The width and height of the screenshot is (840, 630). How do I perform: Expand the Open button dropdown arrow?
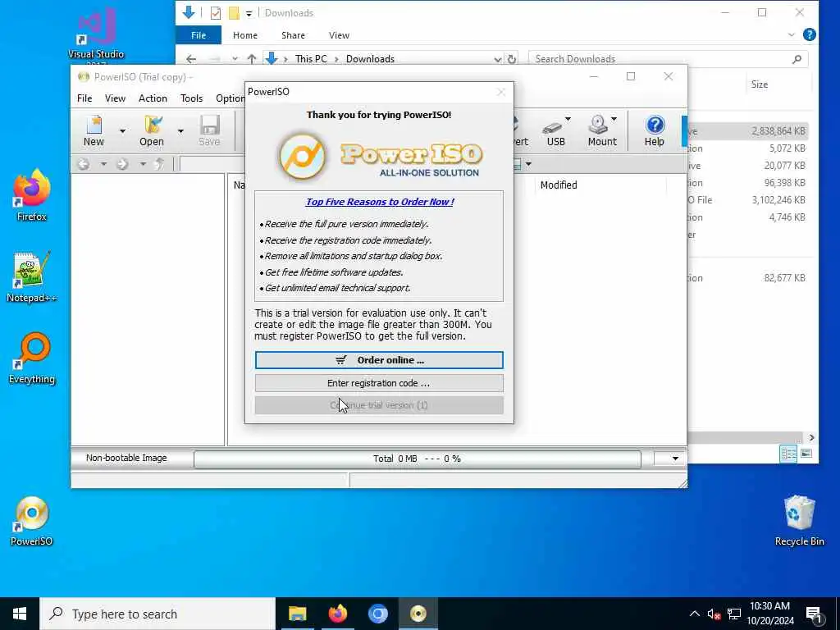[x=180, y=130]
